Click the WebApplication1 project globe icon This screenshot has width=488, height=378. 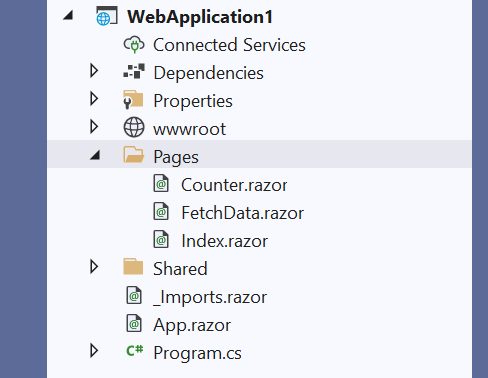tap(107, 16)
